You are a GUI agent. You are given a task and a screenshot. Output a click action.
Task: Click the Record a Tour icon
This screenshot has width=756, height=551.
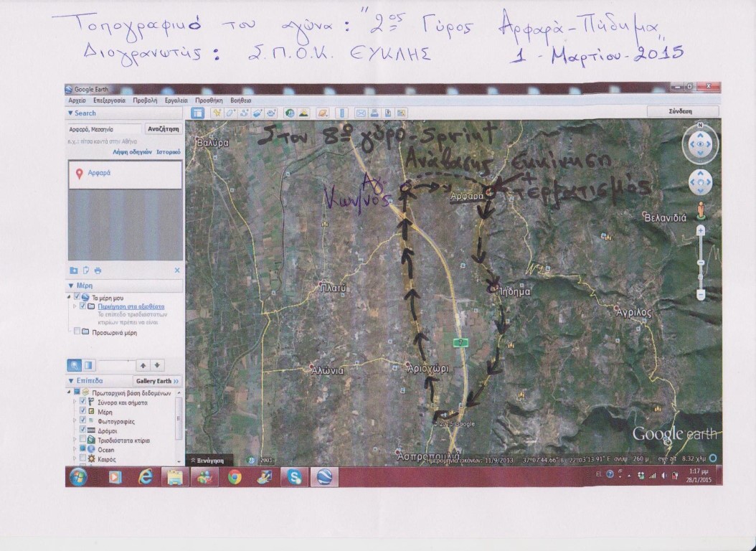pyautogui.click(x=271, y=113)
